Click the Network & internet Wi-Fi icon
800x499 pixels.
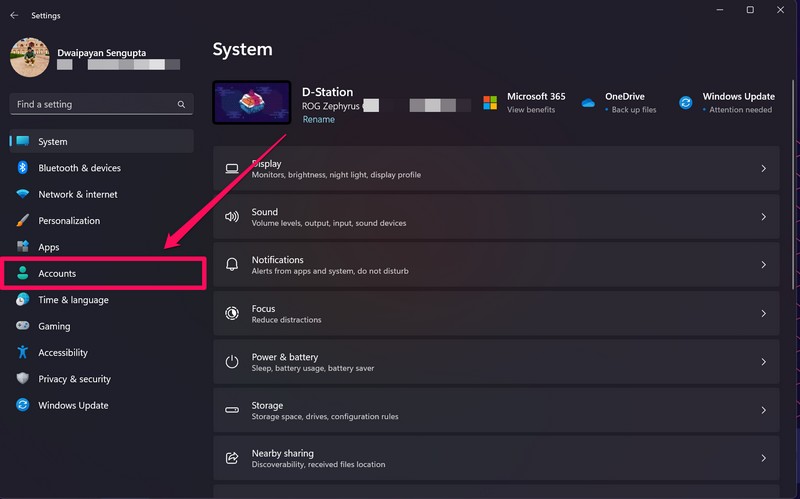click(22, 194)
